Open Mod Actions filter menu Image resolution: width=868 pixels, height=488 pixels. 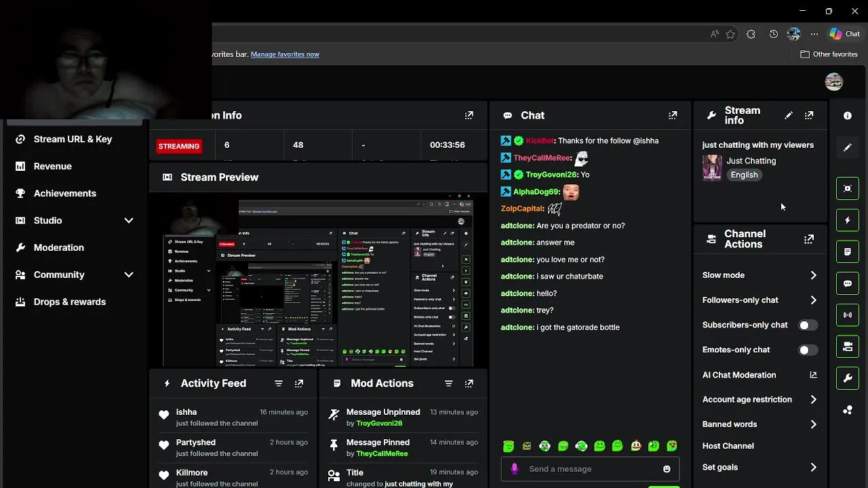[x=448, y=384]
